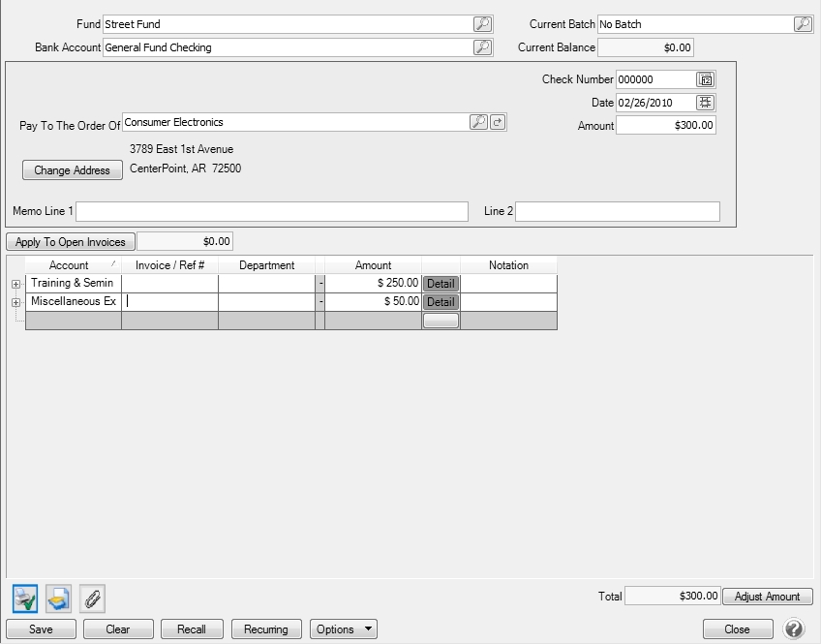The height and width of the screenshot is (644, 821).
Task: Expand the Miscellaneous Ex account row
Action: click(x=15, y=302)
